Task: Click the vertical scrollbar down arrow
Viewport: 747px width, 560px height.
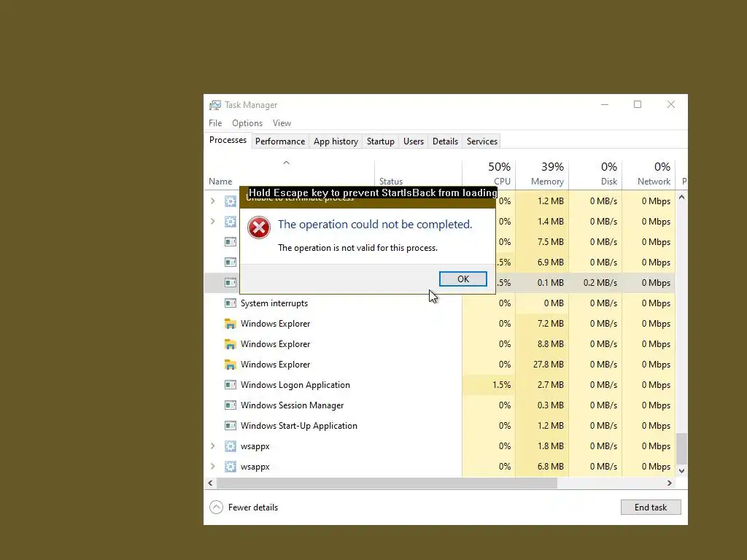Action: coord(682,470)
